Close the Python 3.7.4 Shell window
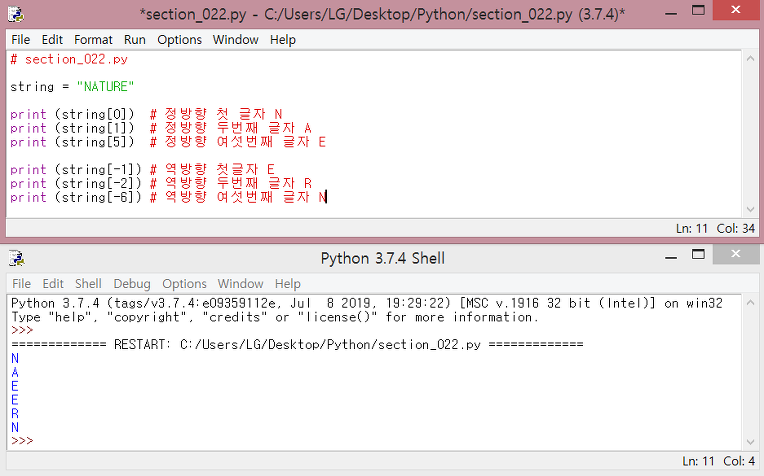Screen dimensions: 764x476 pyautogui.click(x=736, y=254)
